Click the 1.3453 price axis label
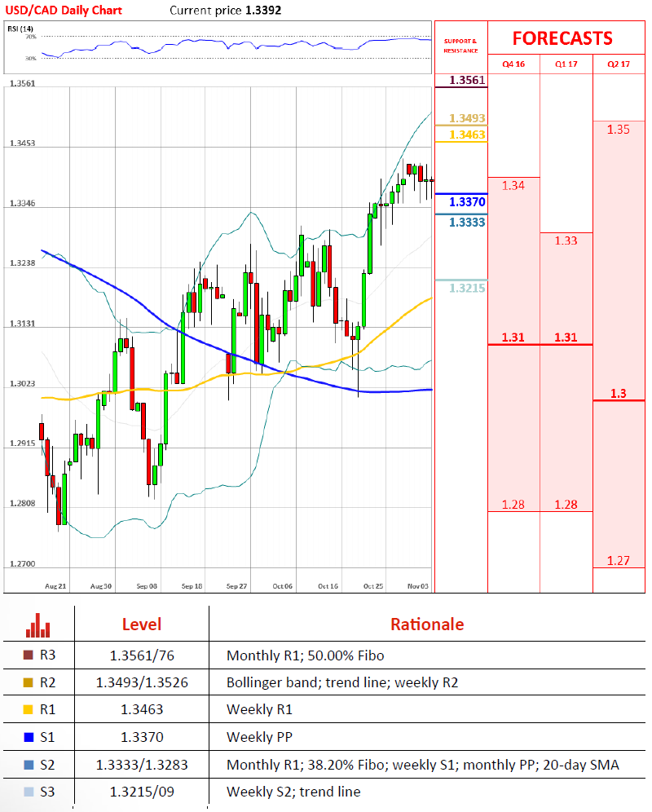The image size is (652, 812). 23,143
